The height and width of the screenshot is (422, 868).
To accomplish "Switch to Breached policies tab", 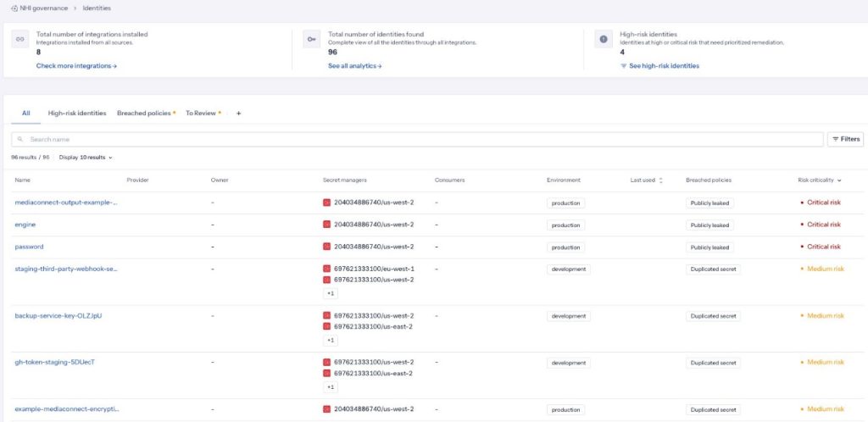I will (146, 114).
